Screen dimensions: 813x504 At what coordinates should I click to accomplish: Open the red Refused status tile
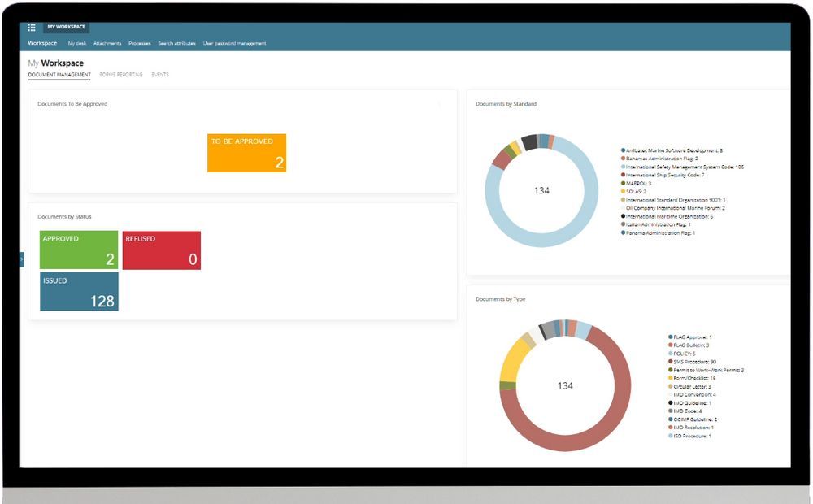162,250
